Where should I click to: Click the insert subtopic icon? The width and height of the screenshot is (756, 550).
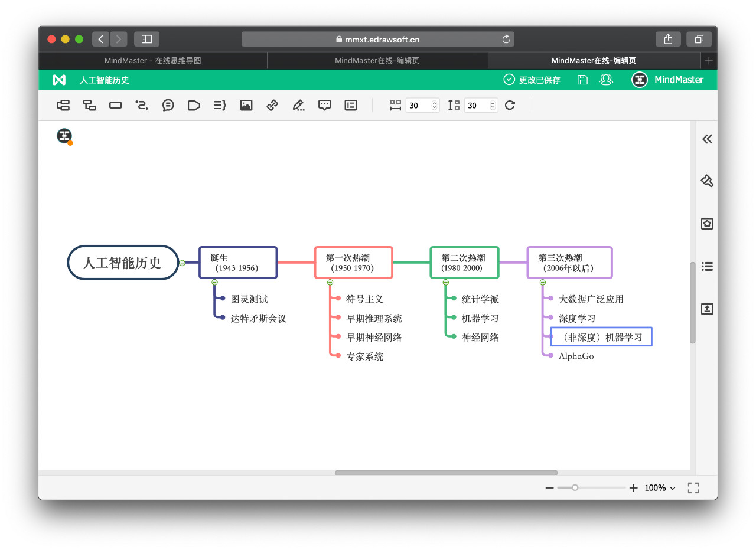tap(89, 105)
